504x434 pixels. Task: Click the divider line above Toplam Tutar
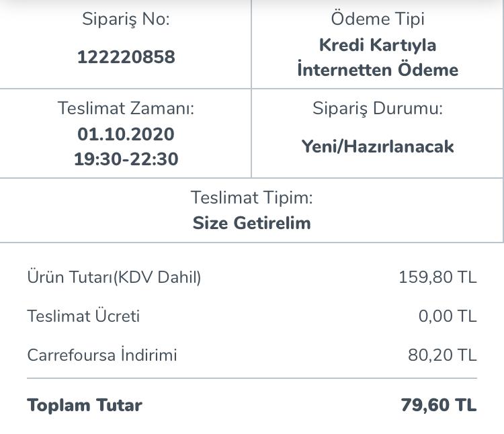pyautogui.click(x=252, y=378)
